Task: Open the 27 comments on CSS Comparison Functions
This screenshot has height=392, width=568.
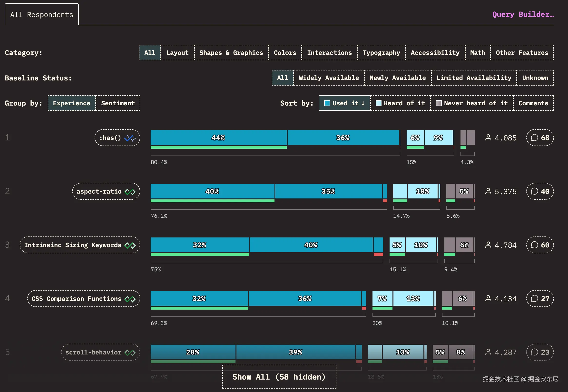Action: pyautogui.click(x=540, y=299)
